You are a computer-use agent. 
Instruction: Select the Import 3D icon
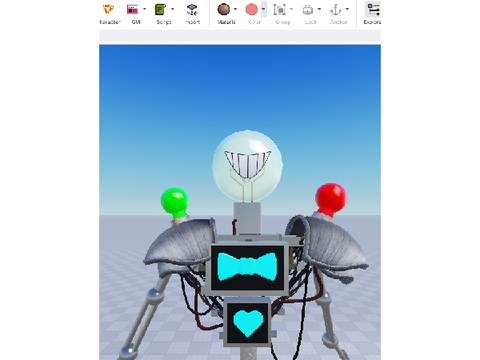[x=192, y=10]
